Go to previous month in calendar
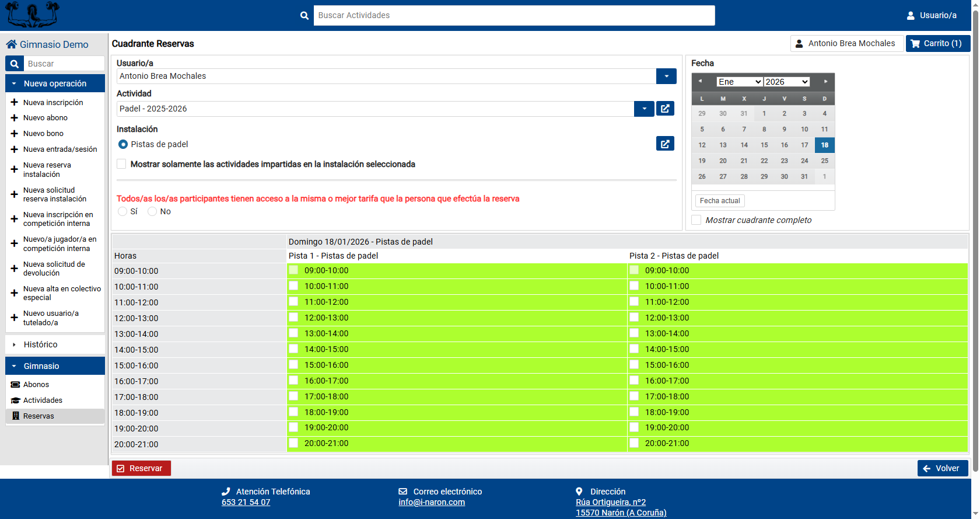Viewport: 980px width, 519px height. click(x=700, y=82)
